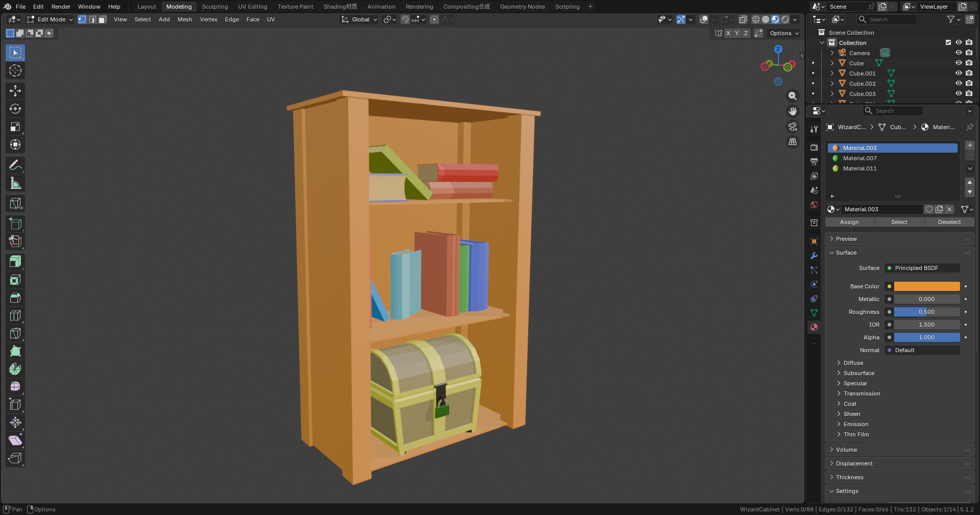Image resolution: width=980 pixels, height=515 pixels.
Task: Enable X axis mesh symmetry
Action: coord(728,33)
